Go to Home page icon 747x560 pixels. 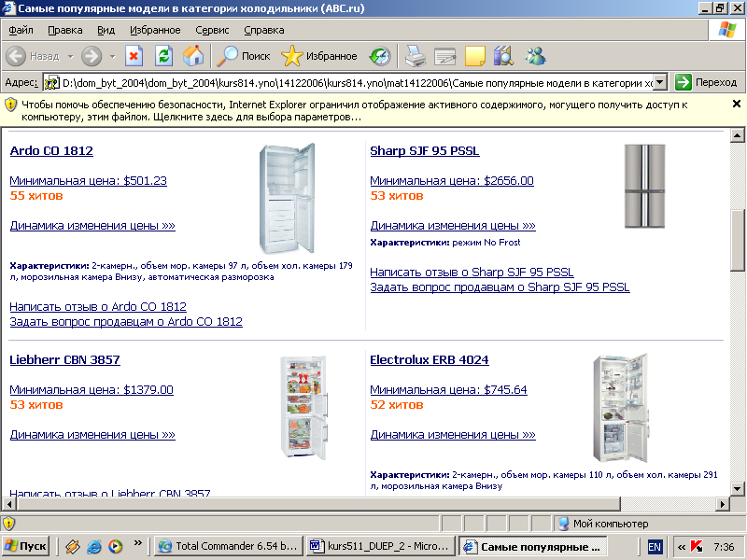point(193,56)
